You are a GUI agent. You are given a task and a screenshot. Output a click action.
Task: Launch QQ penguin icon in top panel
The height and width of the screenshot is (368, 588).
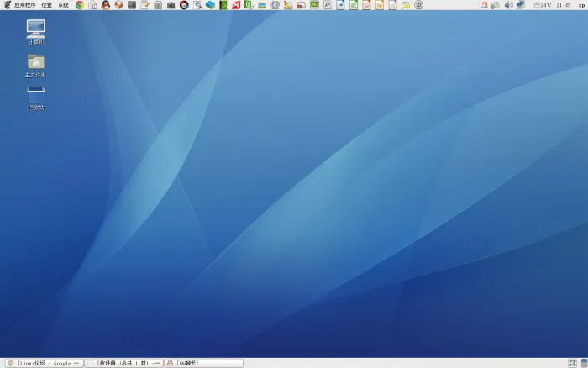tap(105, 5)
